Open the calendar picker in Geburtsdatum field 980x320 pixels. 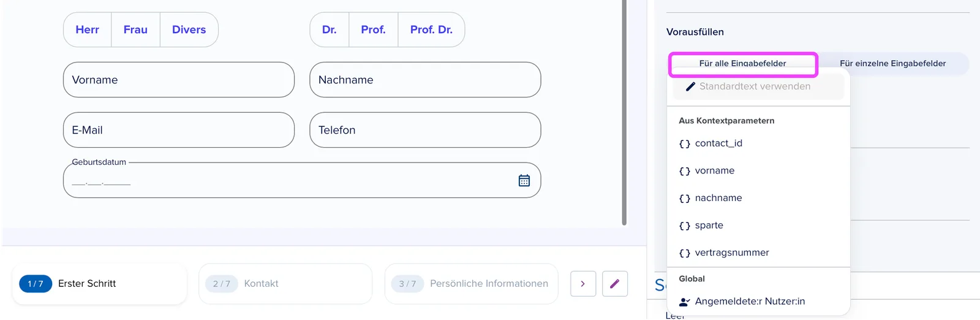[524, 180]
